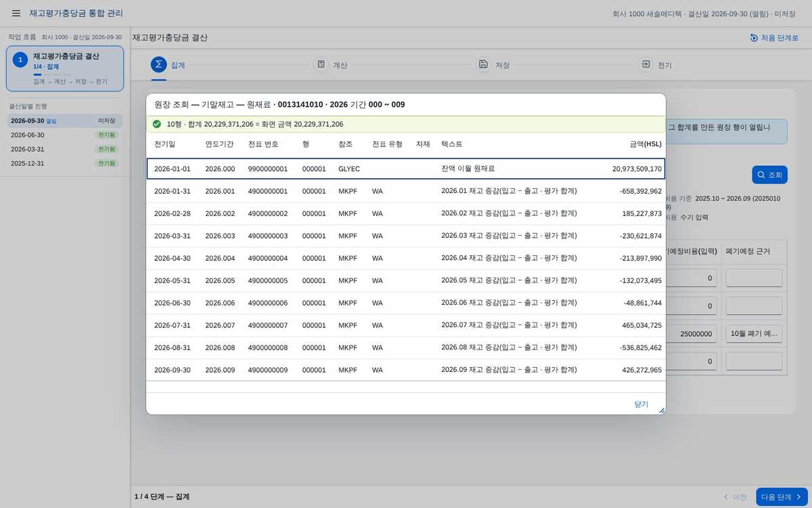Select row dated 2026-02-28

(x=406, y=213)
